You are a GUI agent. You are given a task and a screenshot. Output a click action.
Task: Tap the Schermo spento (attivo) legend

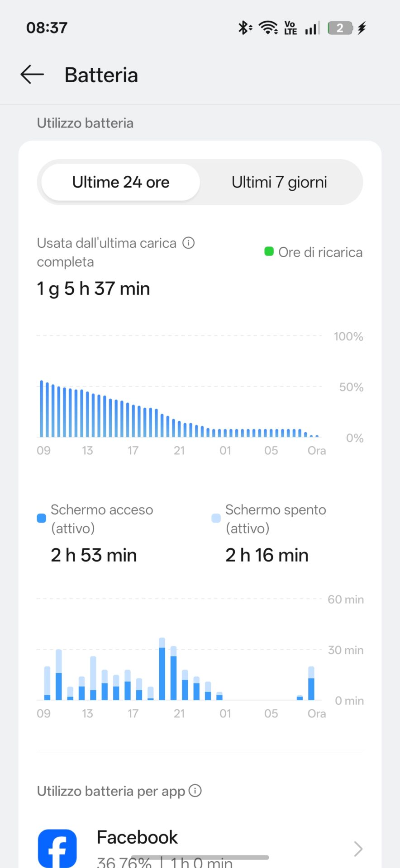(269, 519)
